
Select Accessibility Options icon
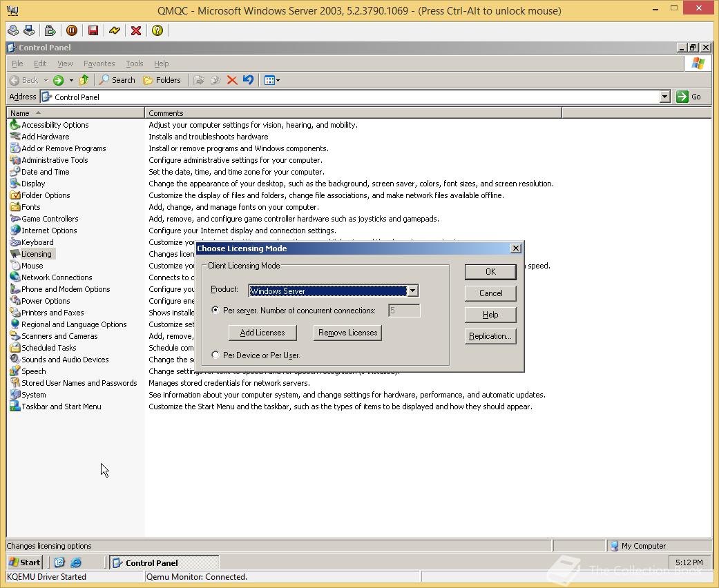[x=15, y=125]
